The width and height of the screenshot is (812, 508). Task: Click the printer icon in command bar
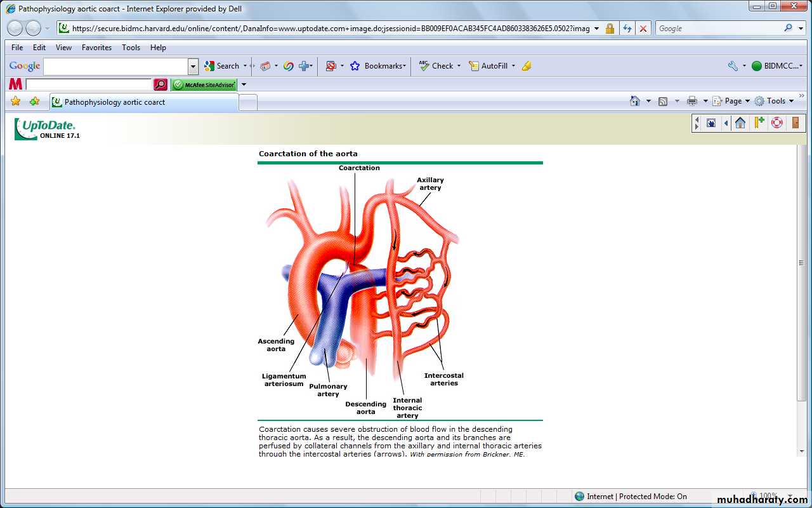[x=691, y=101]
